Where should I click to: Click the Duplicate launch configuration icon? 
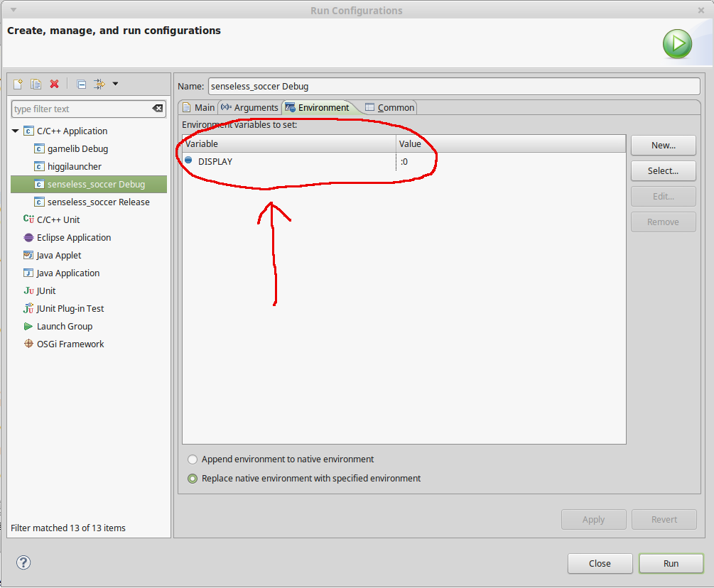point(36,84)
